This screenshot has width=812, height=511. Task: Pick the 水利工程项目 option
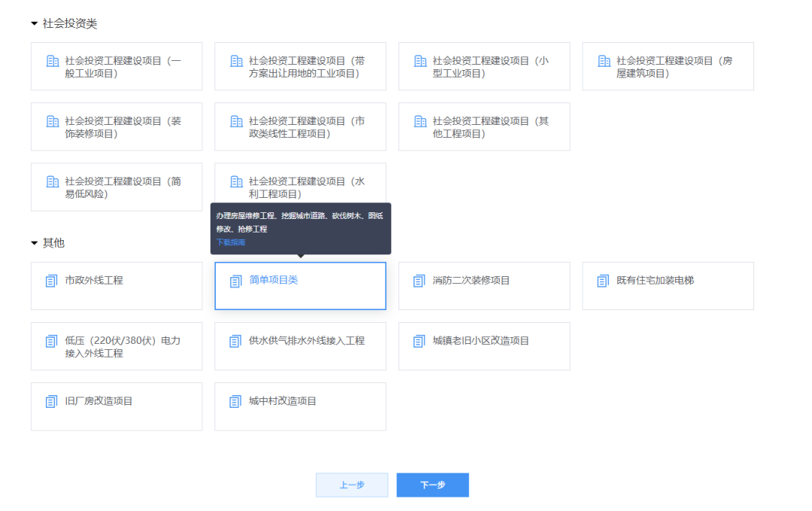click(300, 187)
